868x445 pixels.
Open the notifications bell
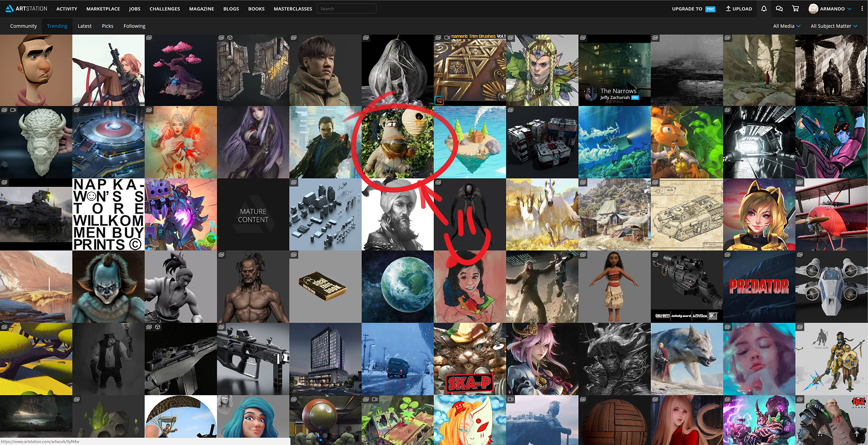(x=764, y=9)
